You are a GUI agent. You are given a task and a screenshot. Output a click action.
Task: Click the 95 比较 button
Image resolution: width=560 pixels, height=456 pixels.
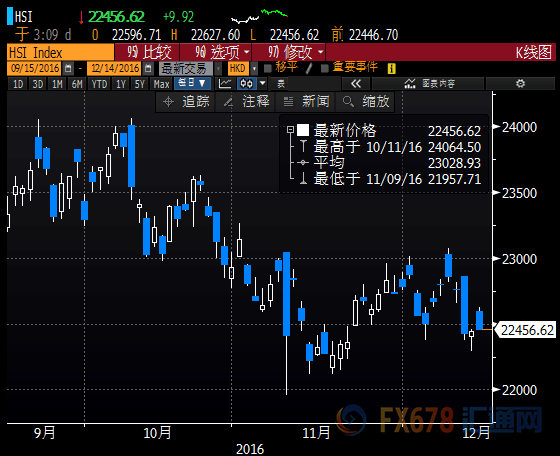(x=147, y=52)
